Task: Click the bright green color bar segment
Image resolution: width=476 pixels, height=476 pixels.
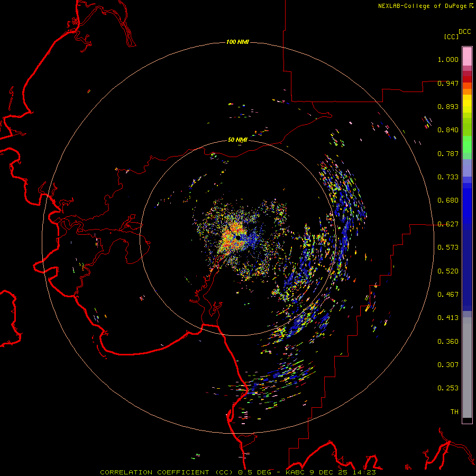Action: point(467,144)
